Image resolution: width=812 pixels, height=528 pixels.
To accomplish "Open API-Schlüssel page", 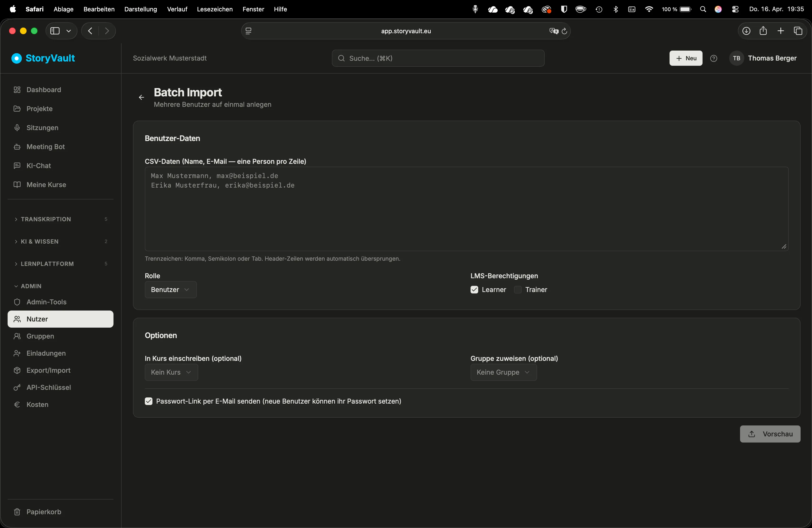I will point(60,387).
